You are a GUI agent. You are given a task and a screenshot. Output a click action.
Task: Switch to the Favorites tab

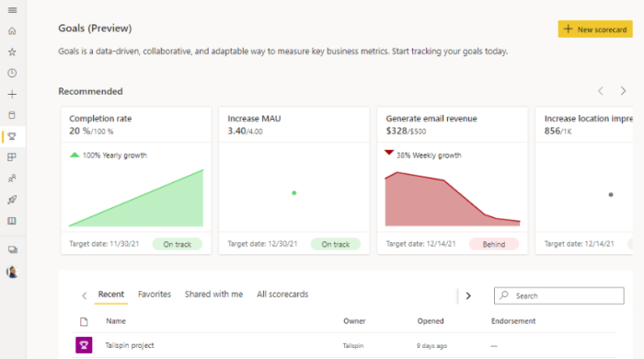155,294
